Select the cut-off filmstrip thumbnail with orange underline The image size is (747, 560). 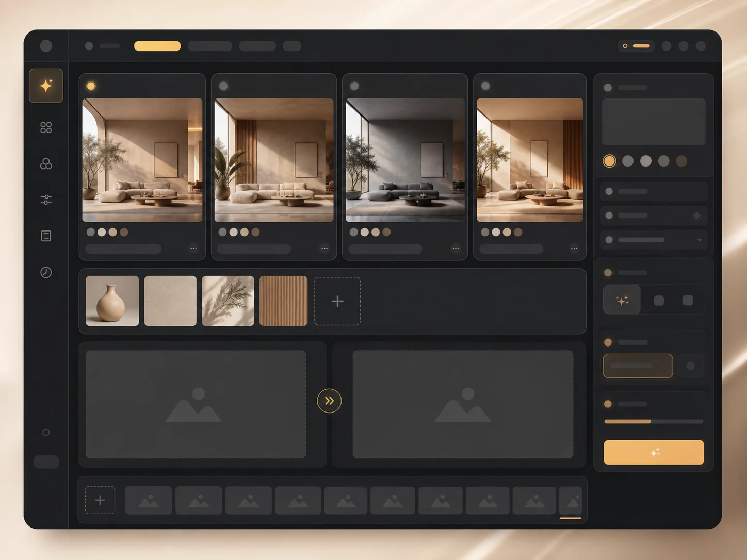[x=571, y=501]
